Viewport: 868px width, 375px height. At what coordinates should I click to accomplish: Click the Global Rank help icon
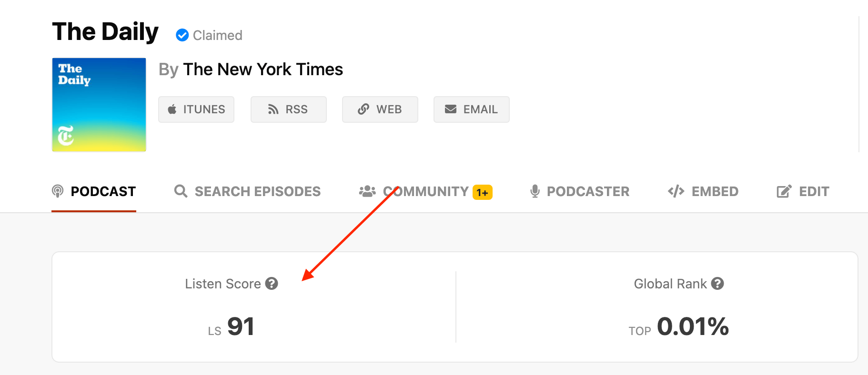click(x=717, y=284)
